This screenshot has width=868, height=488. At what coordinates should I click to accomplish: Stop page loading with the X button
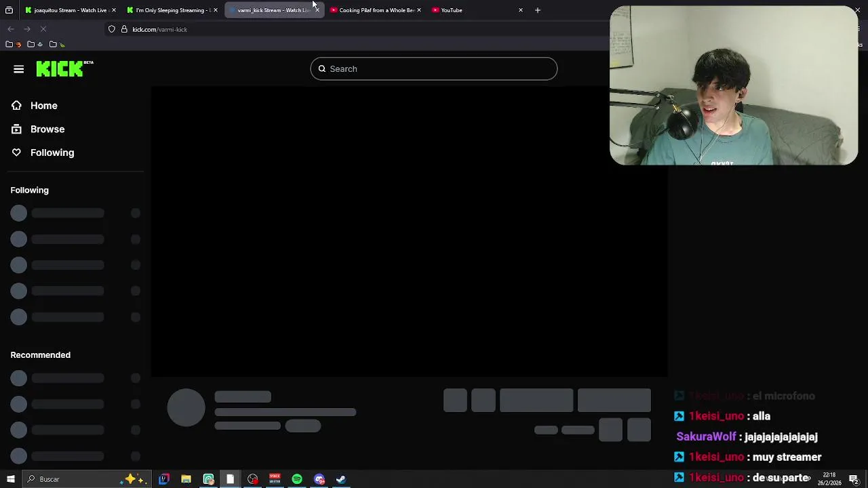[x=43, y=29]
